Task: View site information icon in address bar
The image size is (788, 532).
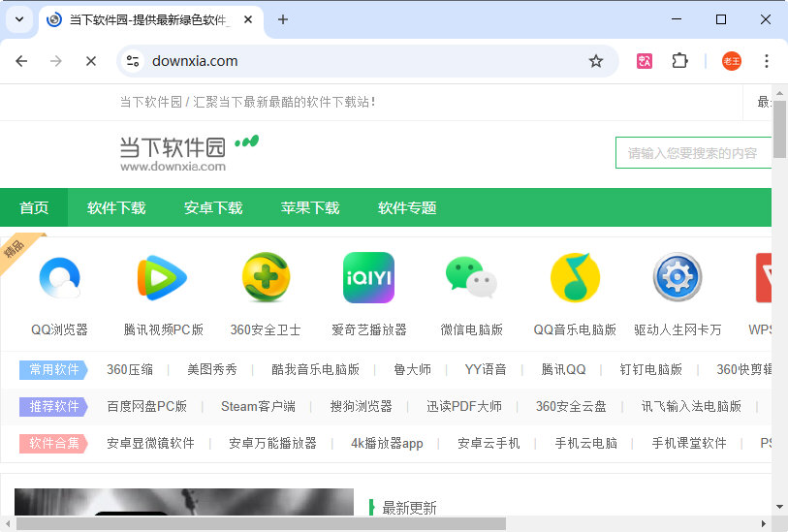Action: click(133, 61)
